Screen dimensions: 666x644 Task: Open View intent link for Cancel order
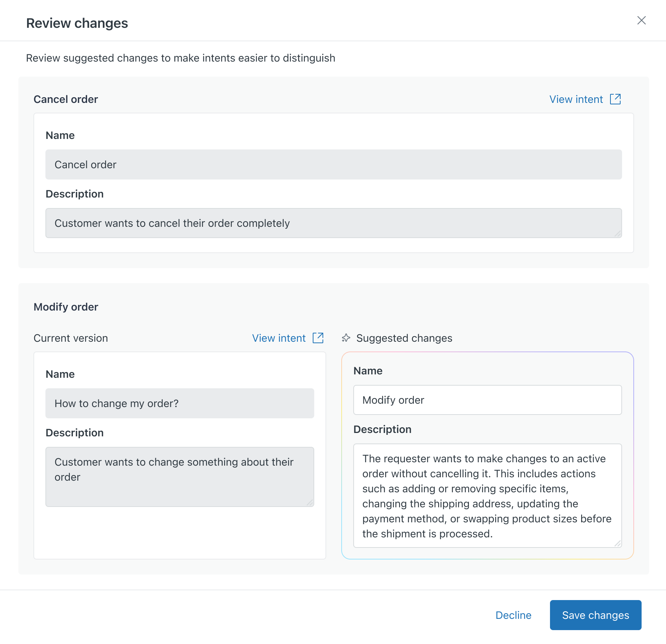click(x=576, y=99)
